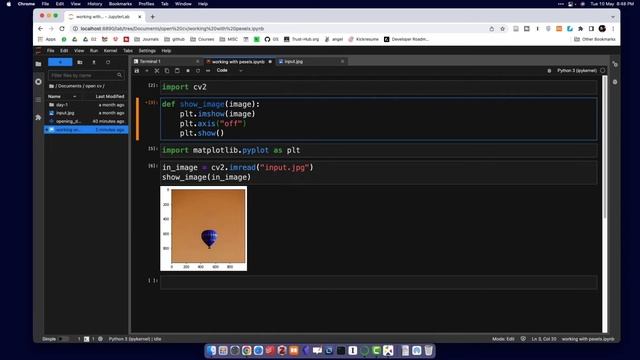Click the Chrome address bar URL

172,29
